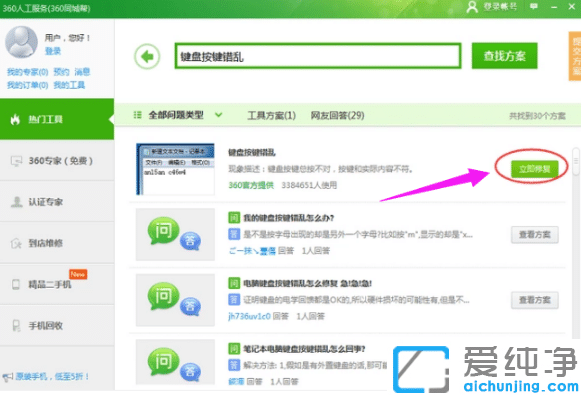Viewport: 587px width, 399px height.
Task: Click 共找到30个方案 result count
Action: coord(537,116)
